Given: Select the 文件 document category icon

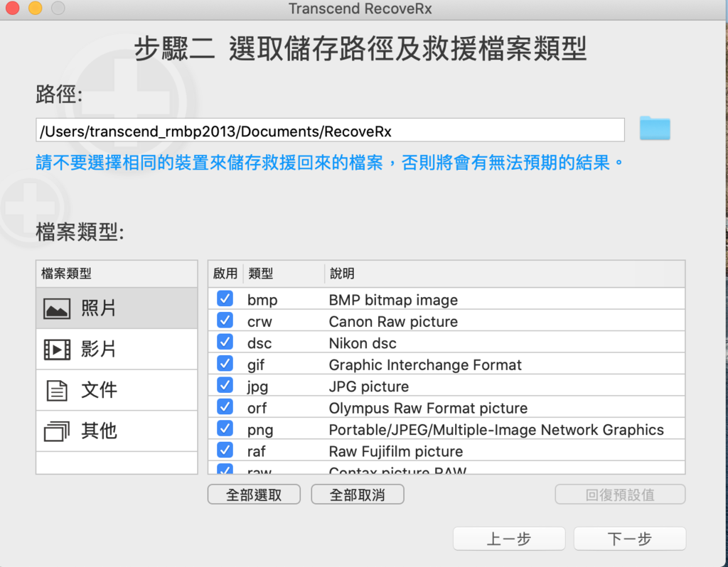Looking at the screenshot, I should (57, 390).
